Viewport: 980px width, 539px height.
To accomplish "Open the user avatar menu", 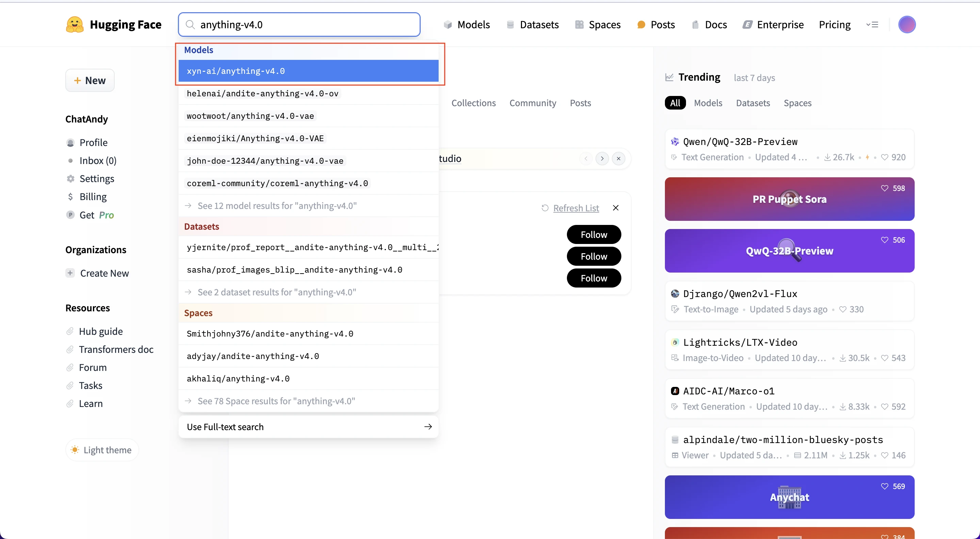I will click(x=907, y=25).
